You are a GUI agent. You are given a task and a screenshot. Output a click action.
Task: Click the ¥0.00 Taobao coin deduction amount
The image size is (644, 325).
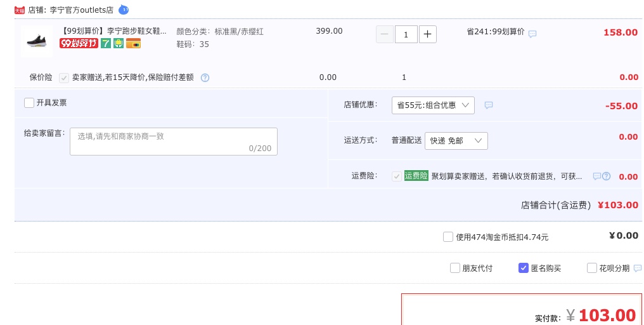624,235
